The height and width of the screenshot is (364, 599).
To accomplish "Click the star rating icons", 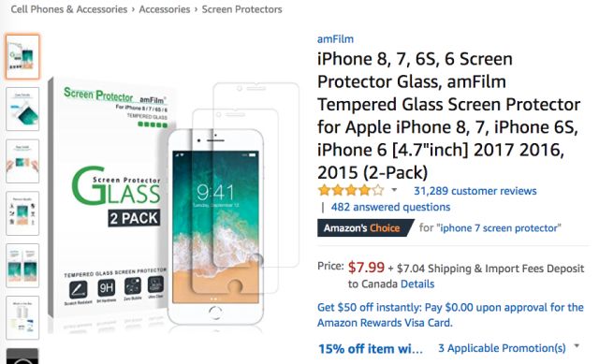I will [x=351, y=190].
